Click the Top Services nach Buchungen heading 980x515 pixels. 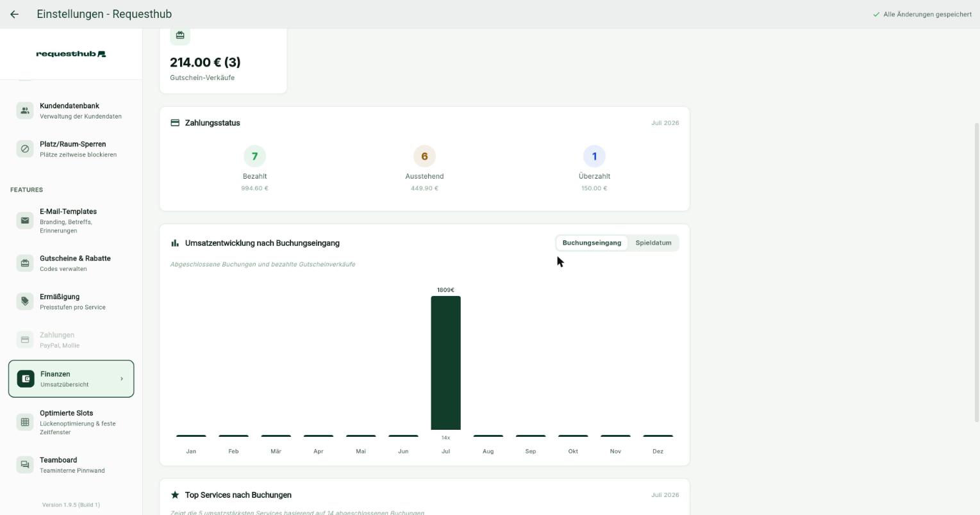coord(238,495)
